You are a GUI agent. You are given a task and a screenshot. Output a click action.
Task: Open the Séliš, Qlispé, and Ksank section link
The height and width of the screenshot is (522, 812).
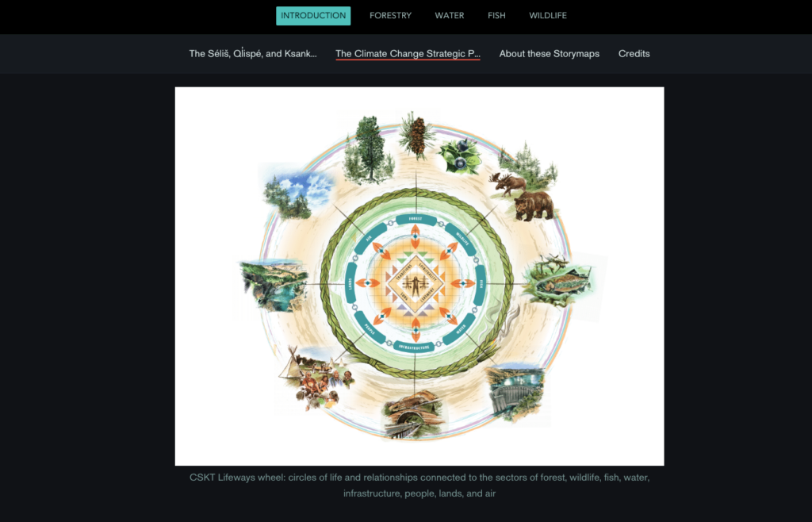click(x=253, y=53)
